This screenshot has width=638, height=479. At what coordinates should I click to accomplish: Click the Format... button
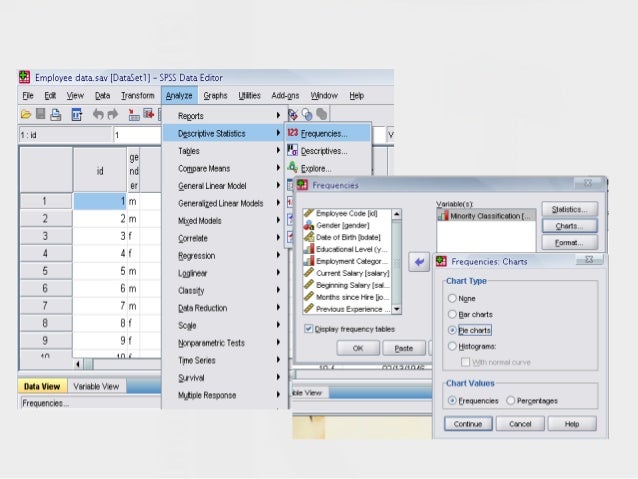click(570, 243)
